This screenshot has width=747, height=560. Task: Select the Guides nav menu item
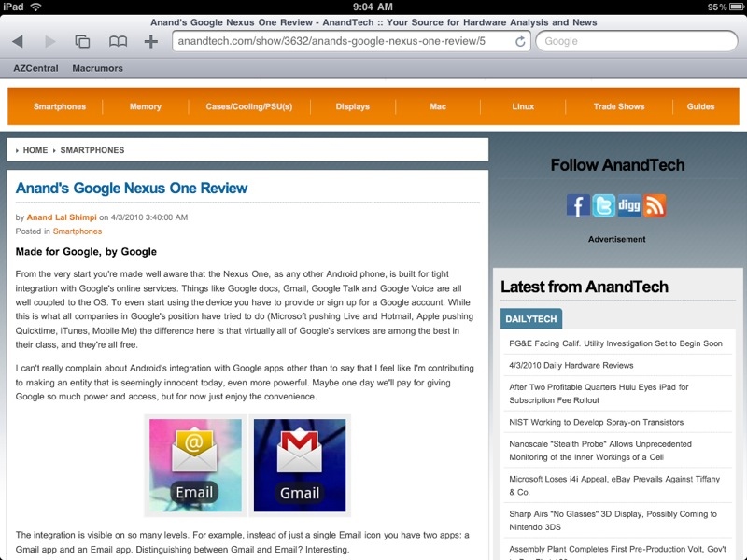coord(701,106)
